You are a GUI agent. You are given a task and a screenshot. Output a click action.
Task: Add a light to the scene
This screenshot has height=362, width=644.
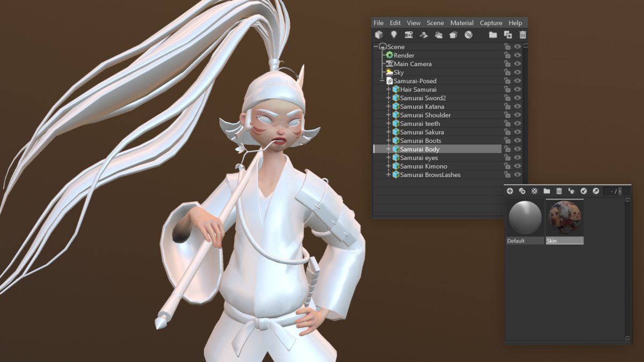tap(394, 34)
